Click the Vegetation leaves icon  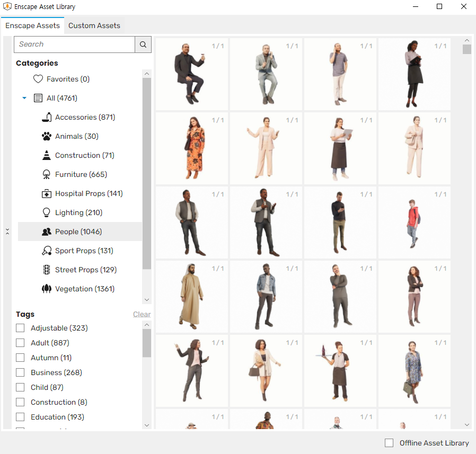pos(47,289)
